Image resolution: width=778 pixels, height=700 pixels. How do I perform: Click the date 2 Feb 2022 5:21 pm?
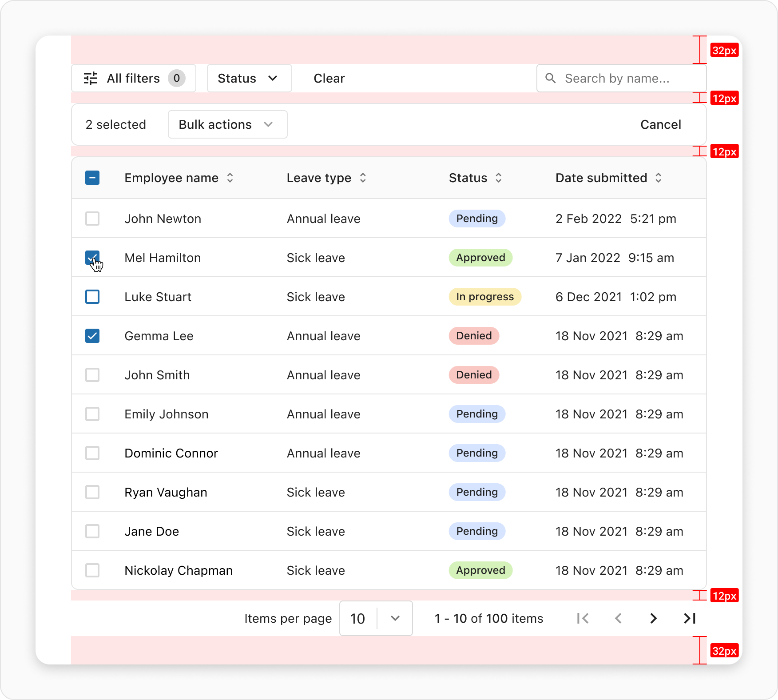[x=616, y=219]
